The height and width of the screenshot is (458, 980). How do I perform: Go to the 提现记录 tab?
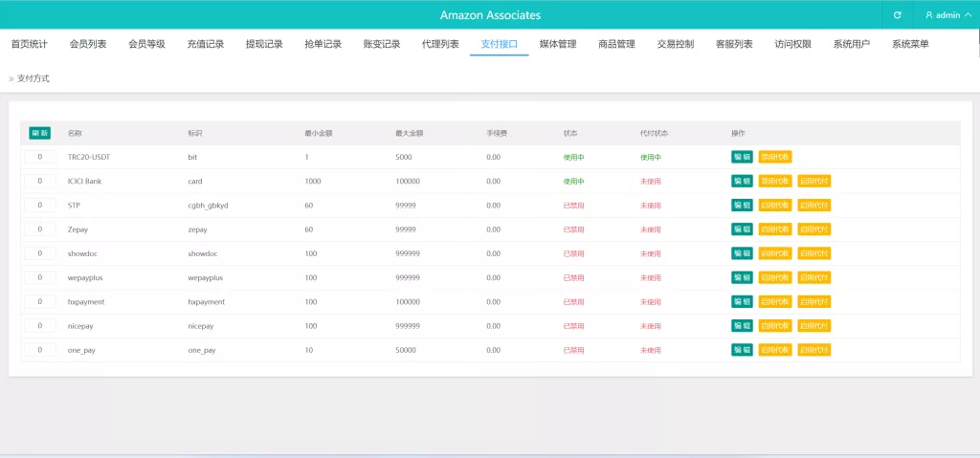[264, 44]
